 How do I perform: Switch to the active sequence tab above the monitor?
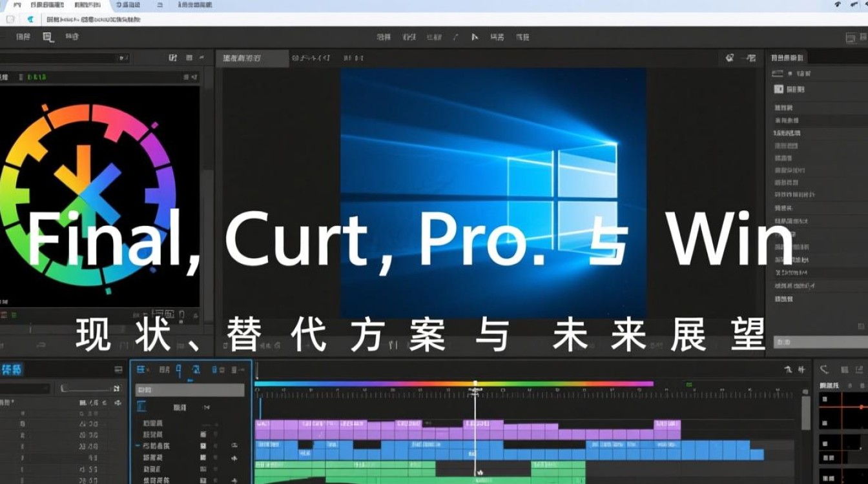(251, 58)
